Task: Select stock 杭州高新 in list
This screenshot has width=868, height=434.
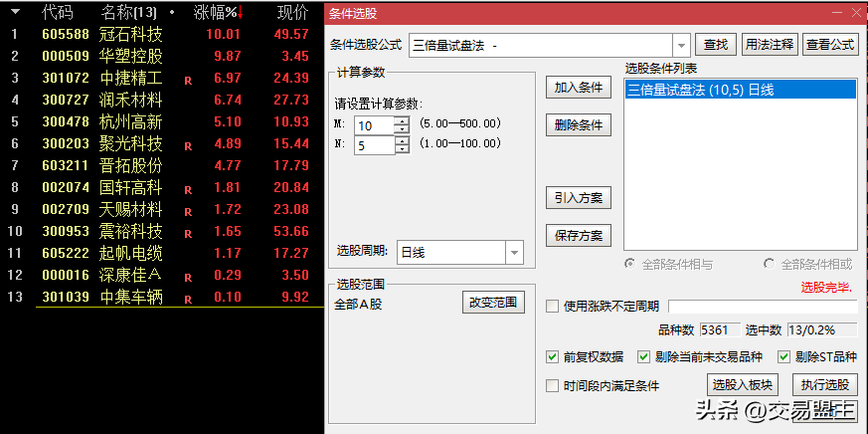Action: click(131, 121)
